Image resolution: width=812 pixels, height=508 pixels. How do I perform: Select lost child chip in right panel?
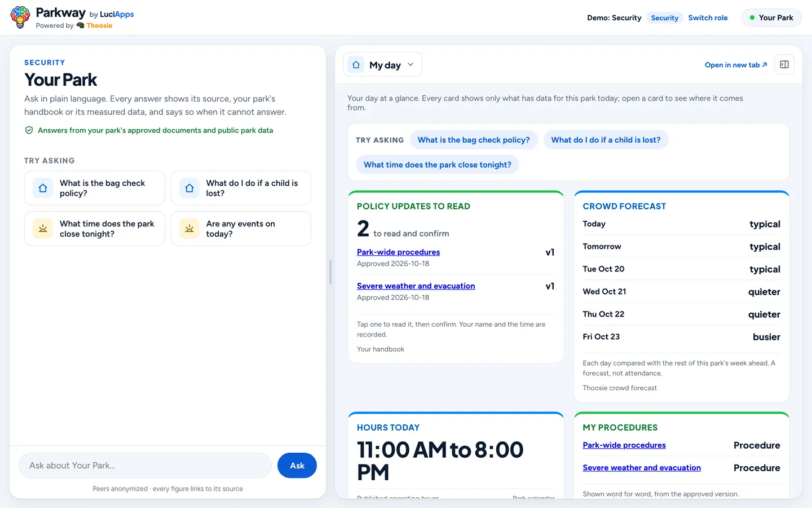[x=606, y=140]
